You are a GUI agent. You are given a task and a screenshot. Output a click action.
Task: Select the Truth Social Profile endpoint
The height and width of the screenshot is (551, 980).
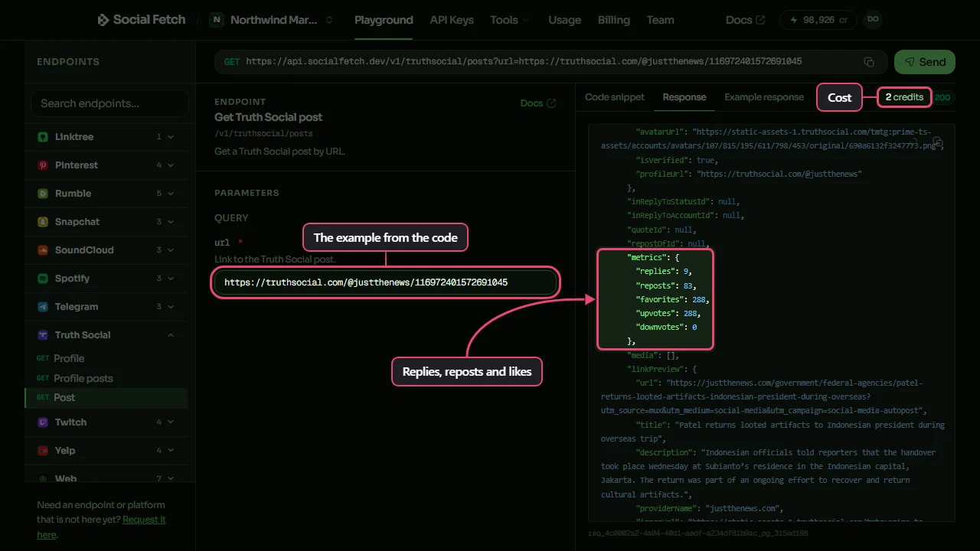tap(106, 358)
